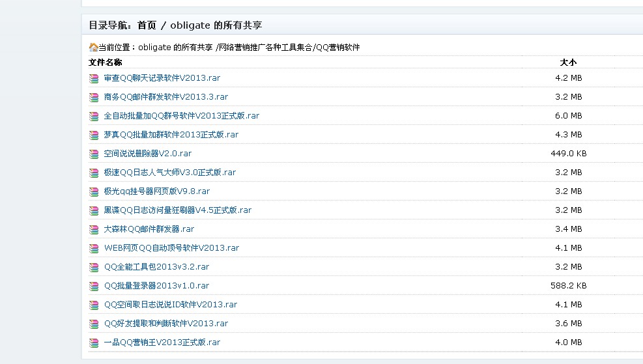Click the archive icon beside QQ批量登录器2013v1.0.rar
Screen dimensions: 643x364
94,286
